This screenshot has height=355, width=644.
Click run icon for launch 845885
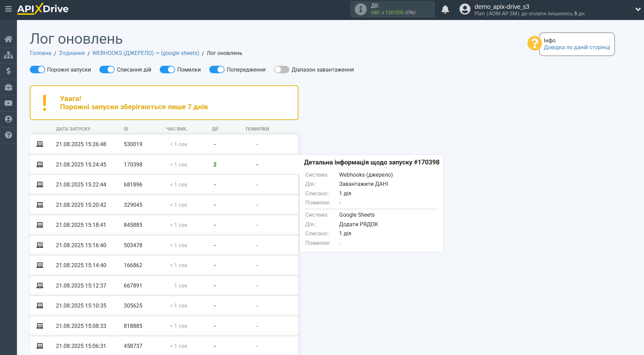40,225
